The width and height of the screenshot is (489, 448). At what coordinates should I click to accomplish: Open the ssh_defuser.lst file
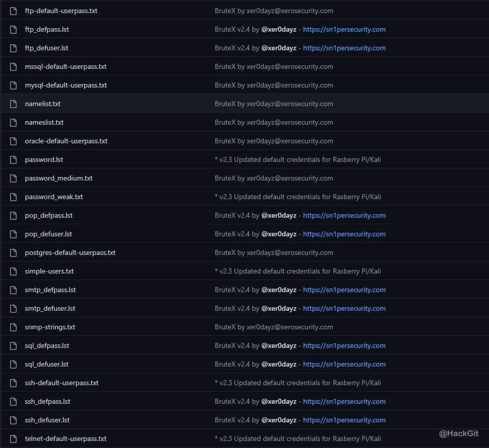pos(47,420)
